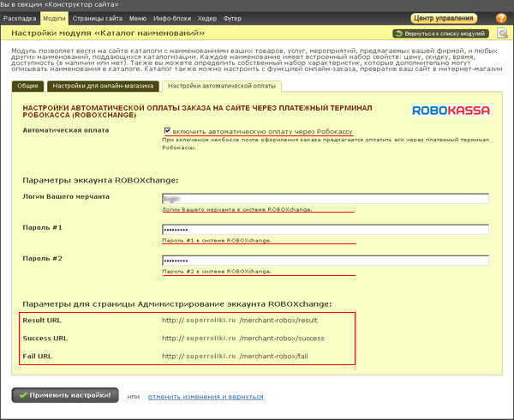This screenshot has width=514, height=420.
Task: Click the magnifier preview icon in header
Action: (x=502, y=33)
